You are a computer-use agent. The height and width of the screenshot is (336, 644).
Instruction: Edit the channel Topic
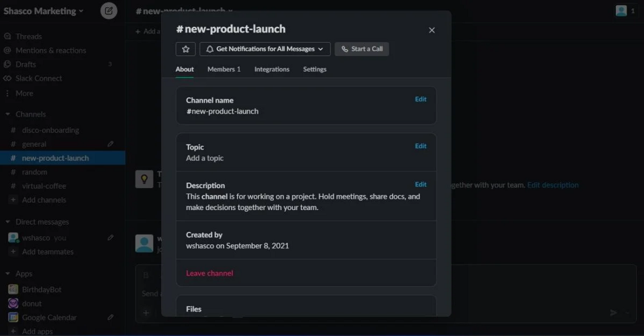click(421, 146)
